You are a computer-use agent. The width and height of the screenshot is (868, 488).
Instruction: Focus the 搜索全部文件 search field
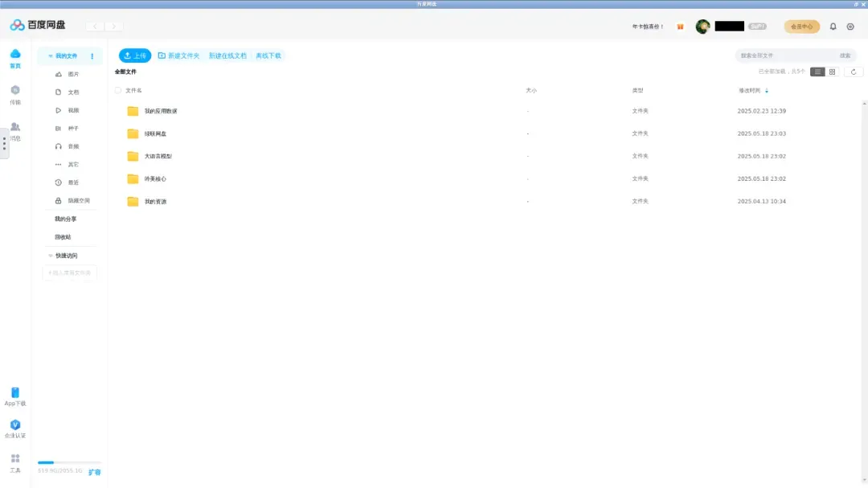click(786, 55)
